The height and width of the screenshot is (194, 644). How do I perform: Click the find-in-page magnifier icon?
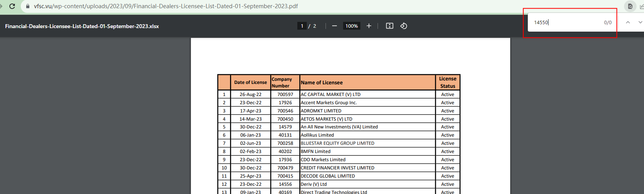(630, 6)
